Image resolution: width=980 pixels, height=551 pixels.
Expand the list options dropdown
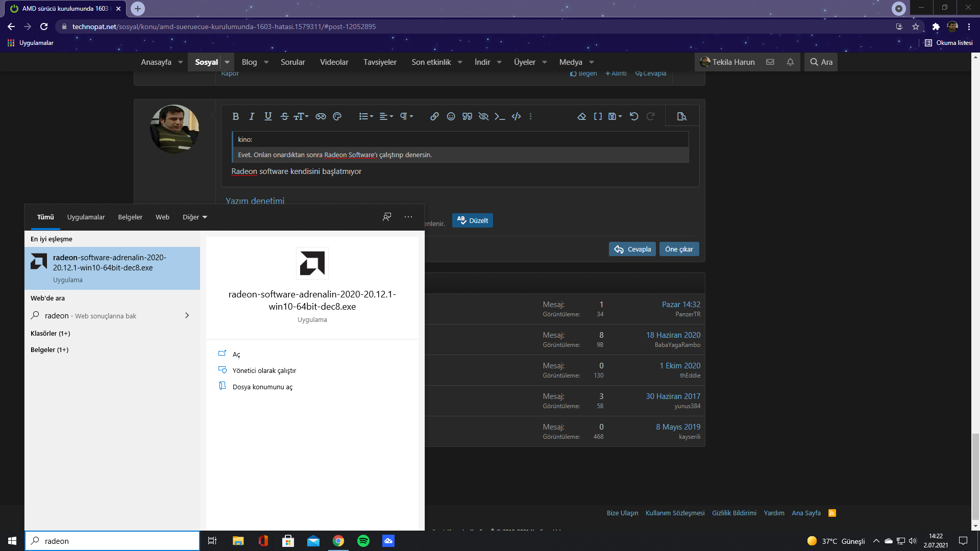point(366,116)
